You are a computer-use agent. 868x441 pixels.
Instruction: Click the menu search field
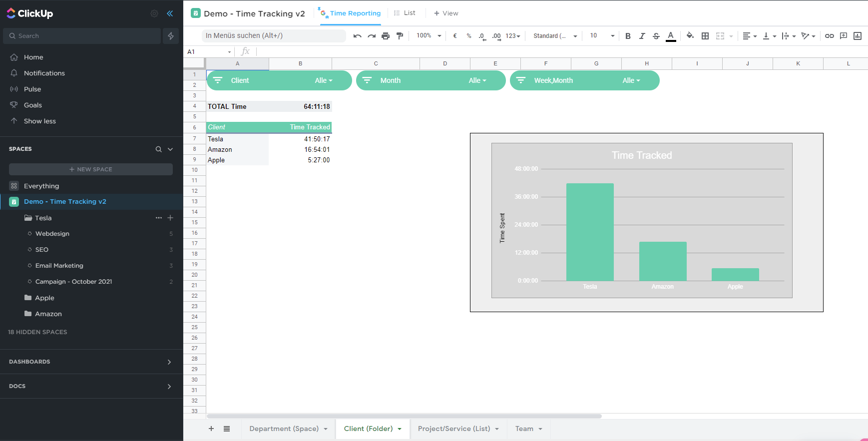pyautogui.click(x=274, y=36)
